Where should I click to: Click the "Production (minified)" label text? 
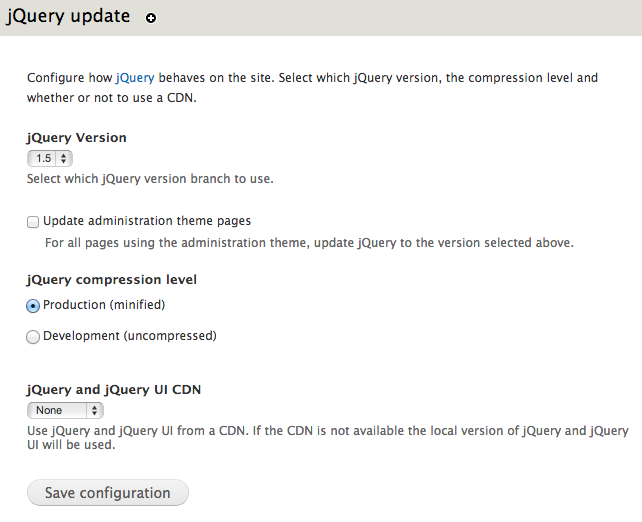pos(104,305)
